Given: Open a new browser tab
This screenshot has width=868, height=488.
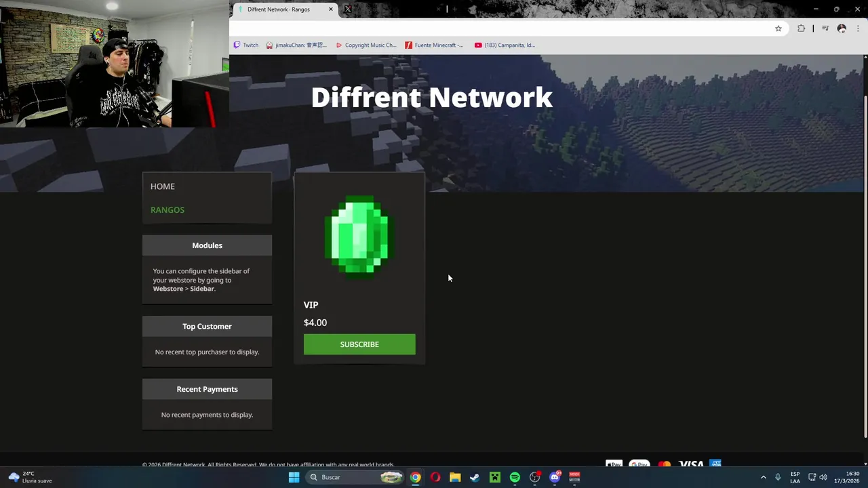Looking at the screenshot, I should click(454, 9).
